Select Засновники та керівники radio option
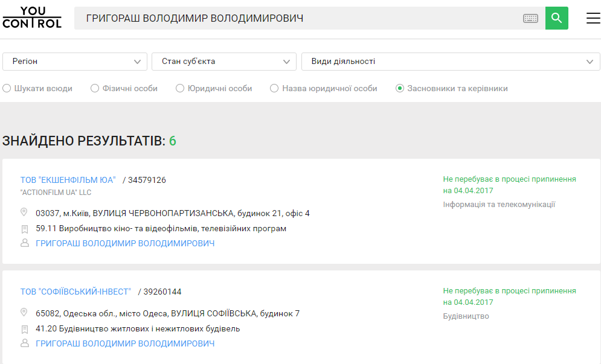This screenshot has width=601, height=364. point(400,89)
